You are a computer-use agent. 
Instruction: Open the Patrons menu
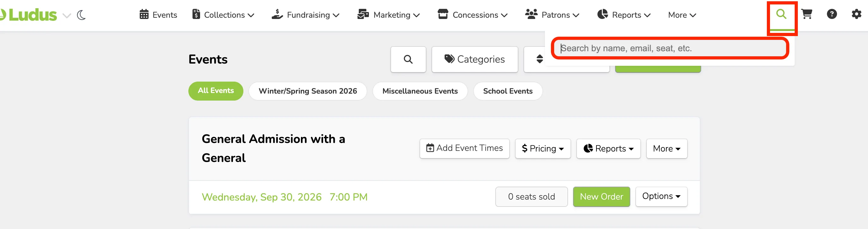tap(552, 15)
